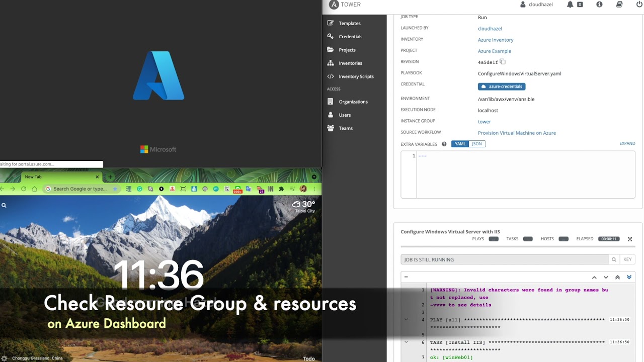Collapse the PLAY [all] output section
Viewport: 644px width, 362px height.
(406, 319)
